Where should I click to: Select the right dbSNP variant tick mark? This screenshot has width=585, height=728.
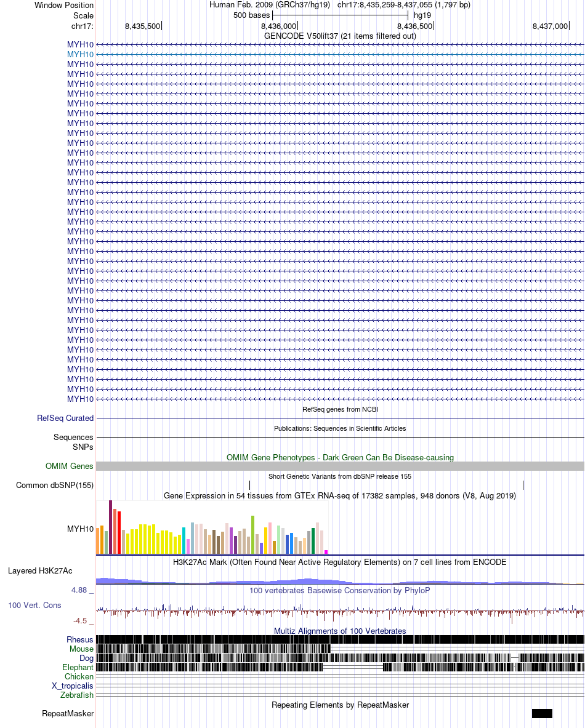coord(523,485)
